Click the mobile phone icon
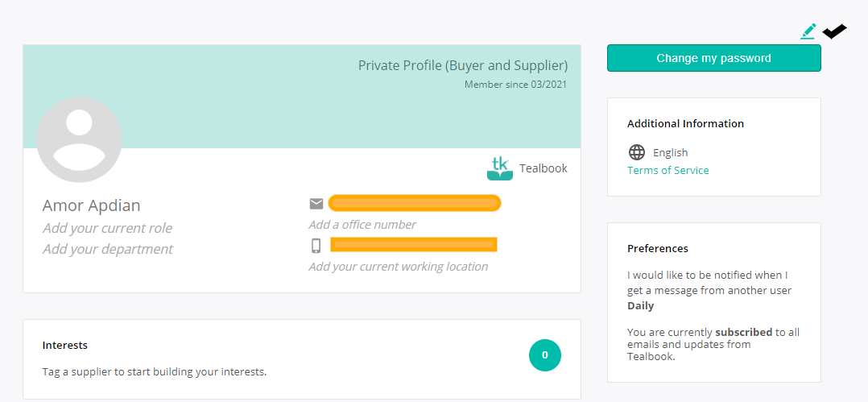Viewport: 868px width, 402px height. pos(316,245)
